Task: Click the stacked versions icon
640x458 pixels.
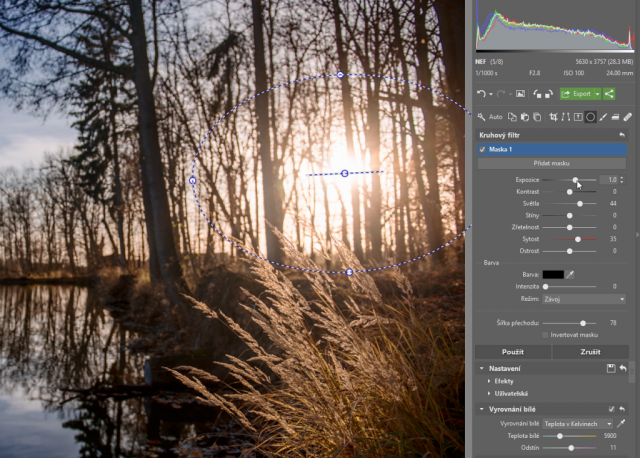Action: [537, 117]
